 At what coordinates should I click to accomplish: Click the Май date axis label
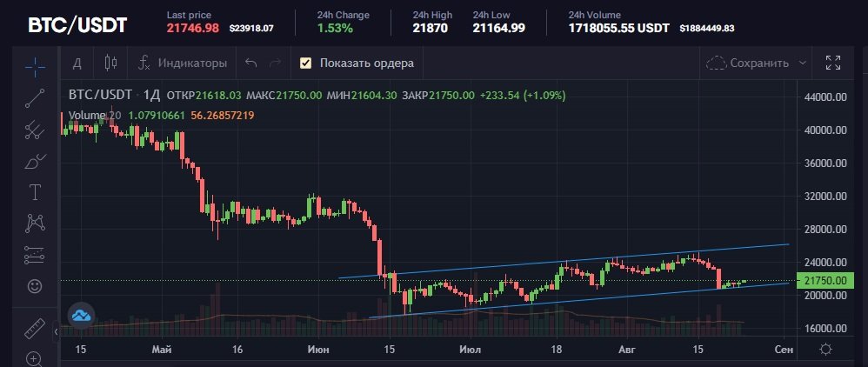[162, 350]
